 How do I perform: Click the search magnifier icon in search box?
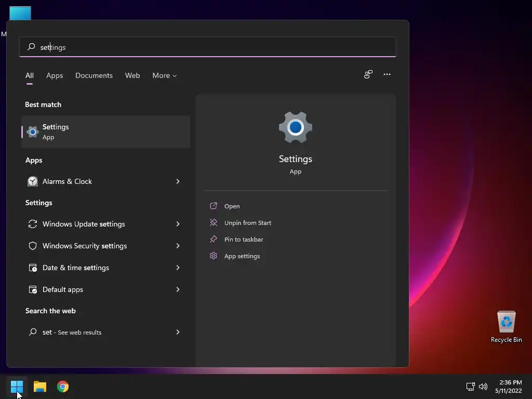[31, 47]
